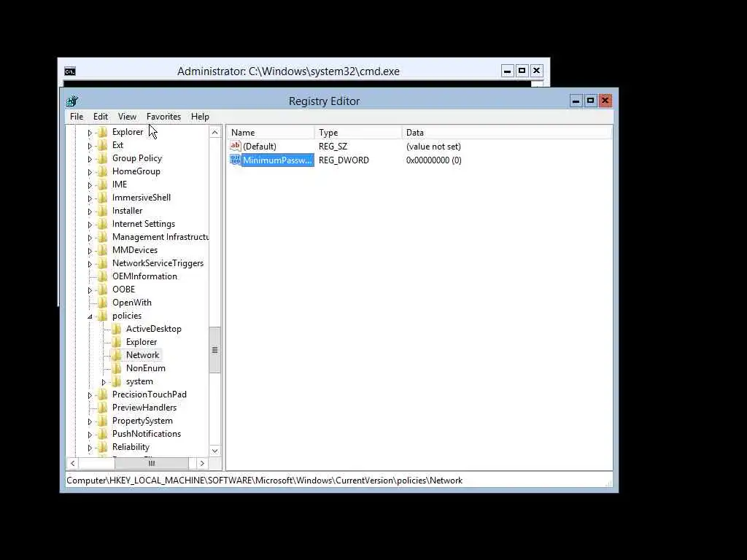Open the View menu
747x560 pixels.
[127, 117]
